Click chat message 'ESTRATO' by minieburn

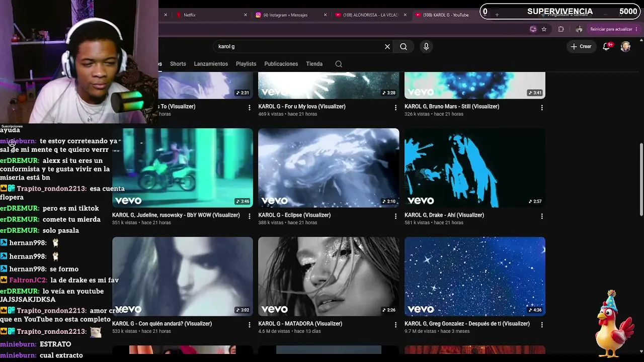55,344
